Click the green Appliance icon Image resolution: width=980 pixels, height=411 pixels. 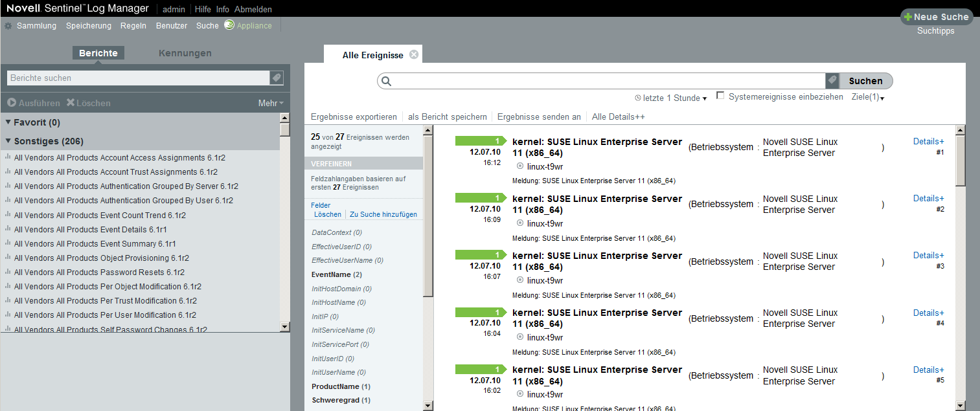(x=229, y=25)
